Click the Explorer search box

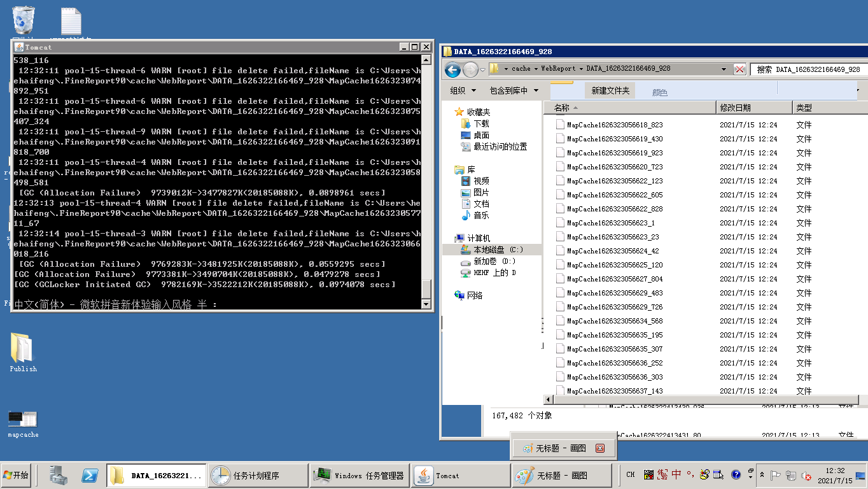tap(808, 69)
